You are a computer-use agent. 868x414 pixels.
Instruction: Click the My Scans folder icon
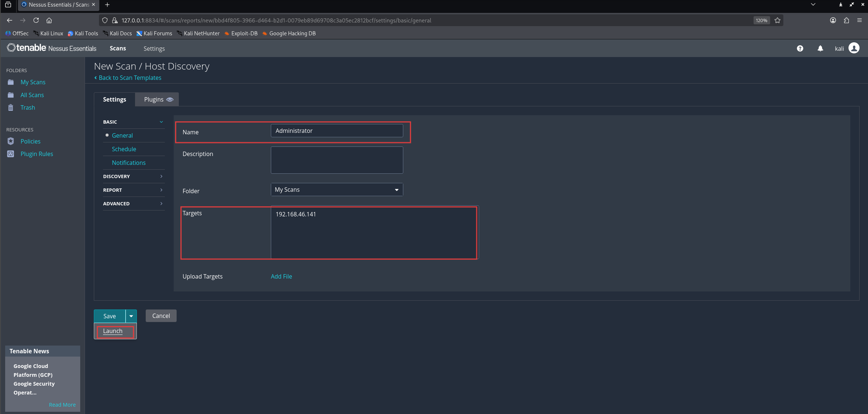click(11, 82)
